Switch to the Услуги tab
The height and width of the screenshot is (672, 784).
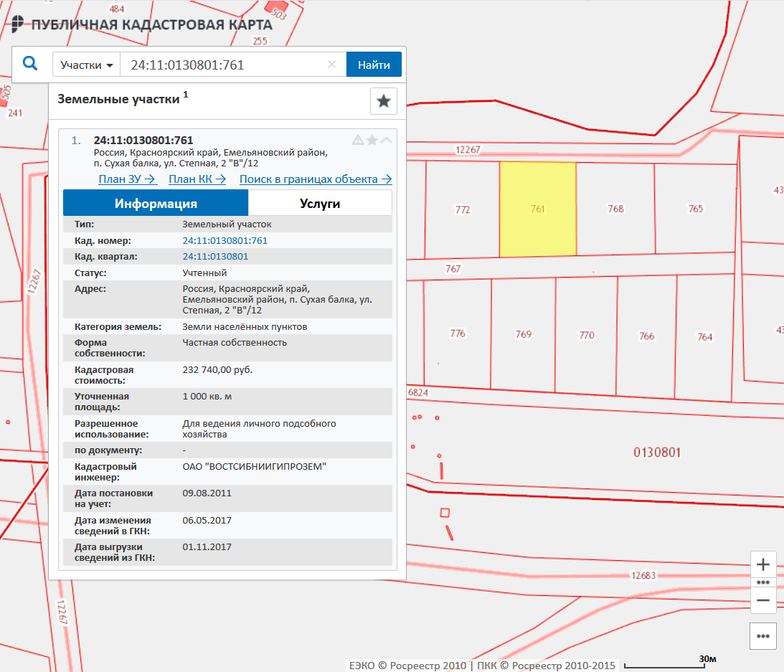(x=320, y=204)
